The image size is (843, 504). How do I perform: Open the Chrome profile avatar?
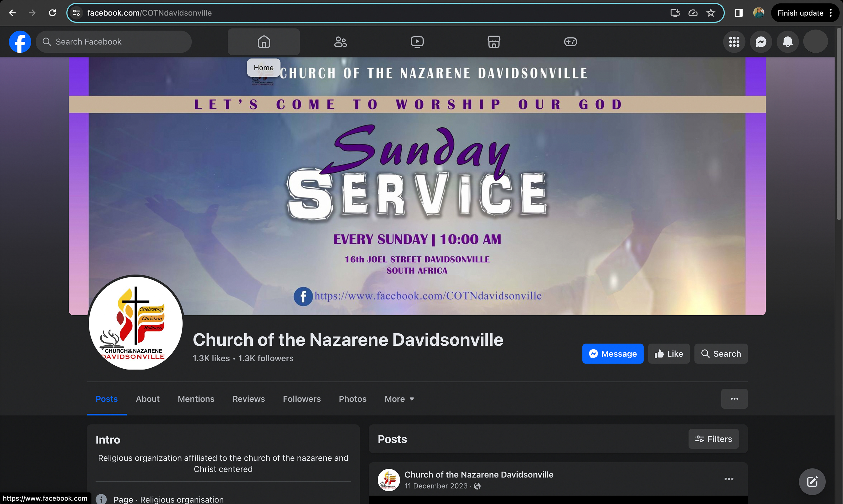(x=759, y=13)
